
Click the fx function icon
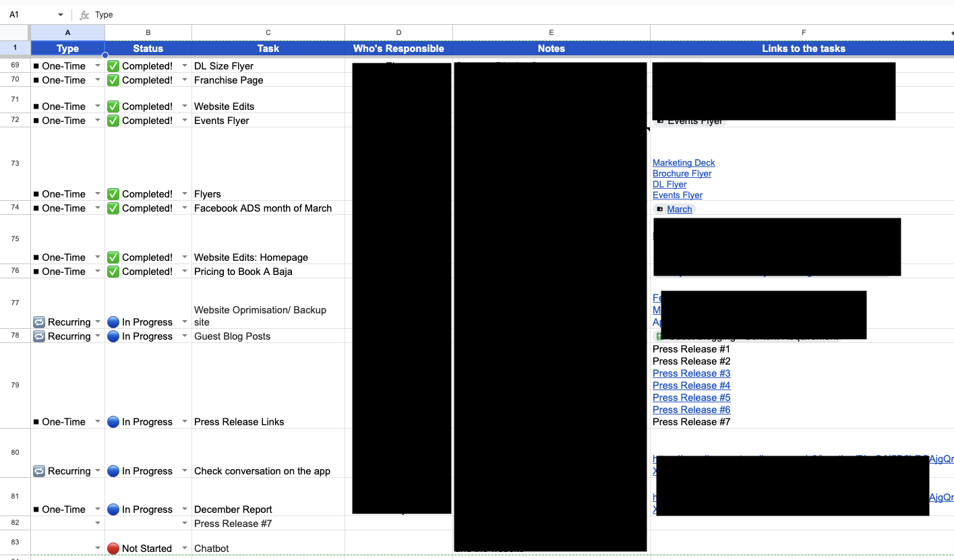[84, 15]
